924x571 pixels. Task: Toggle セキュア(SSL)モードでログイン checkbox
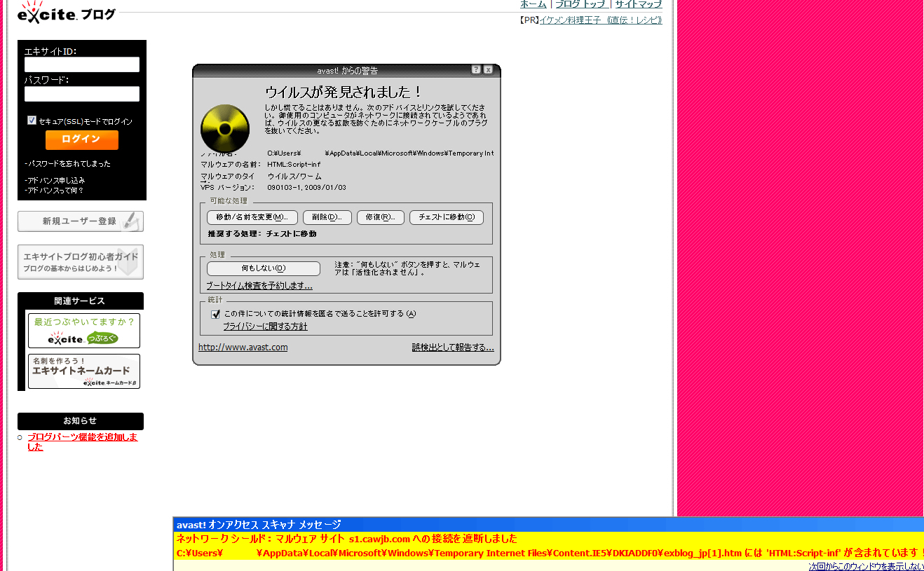(x=32, y=121)
